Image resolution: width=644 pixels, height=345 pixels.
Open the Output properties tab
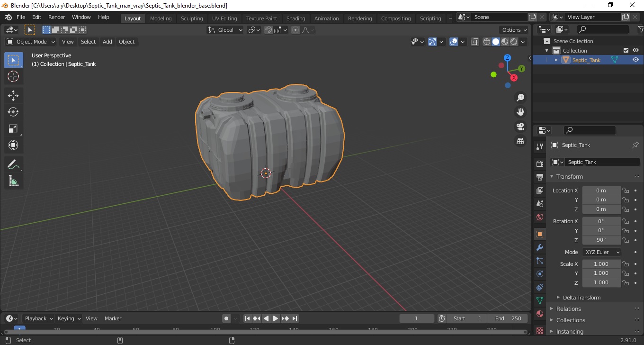[x=539, y=177]
